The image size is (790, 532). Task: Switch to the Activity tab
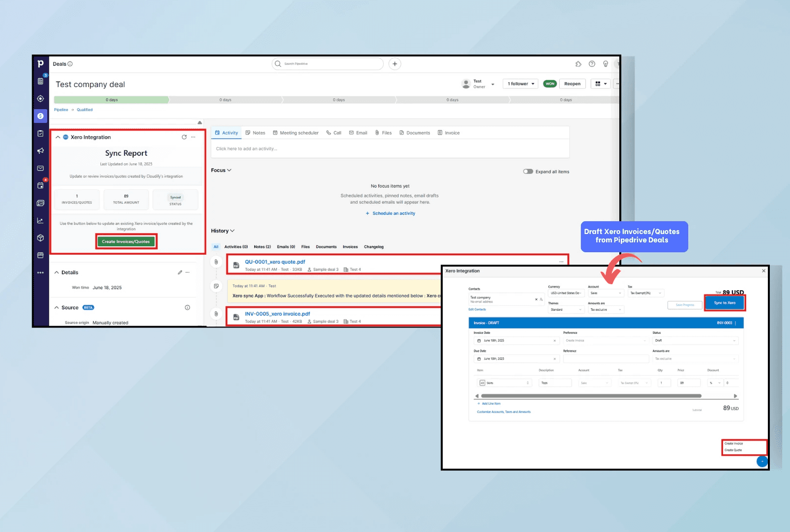point(227,133)
